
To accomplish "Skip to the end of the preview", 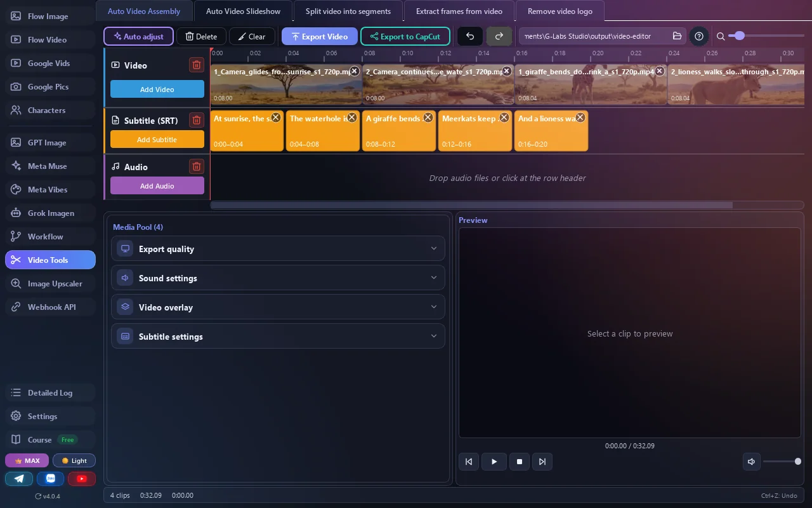I will pyautogui.click(x=542, y=462).
